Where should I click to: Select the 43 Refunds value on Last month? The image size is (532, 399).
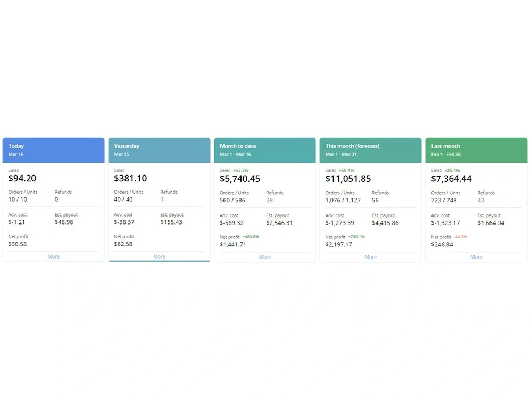[x=480, y=200]
